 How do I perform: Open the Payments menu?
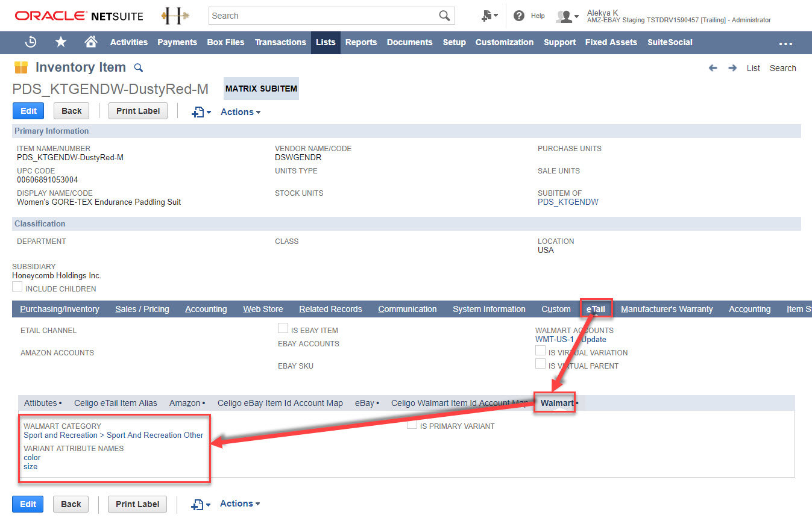(x=177, y=42)
